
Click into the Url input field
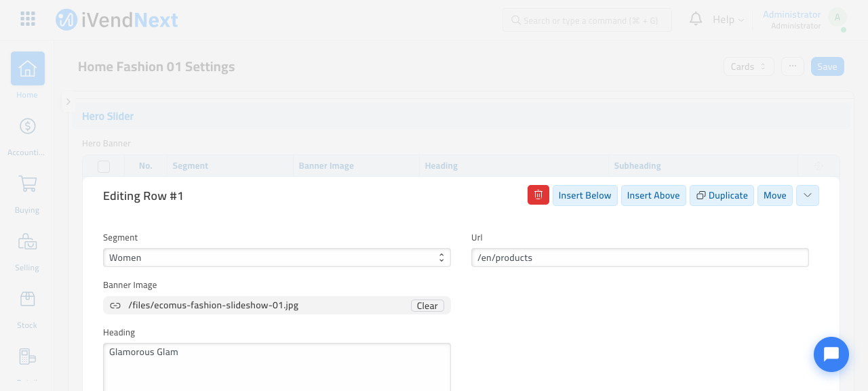640,258
